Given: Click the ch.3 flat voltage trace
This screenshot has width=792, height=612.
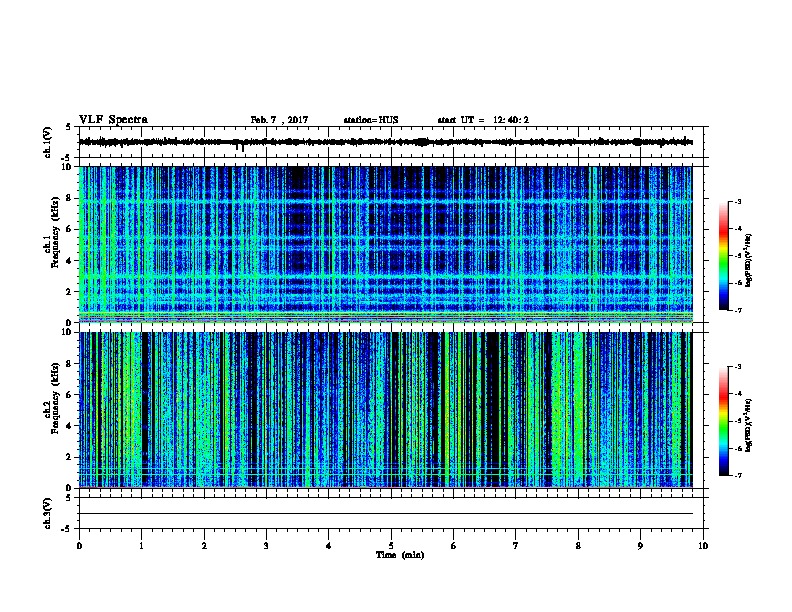Looking at the screenshot, I should (x=386, y=514).
